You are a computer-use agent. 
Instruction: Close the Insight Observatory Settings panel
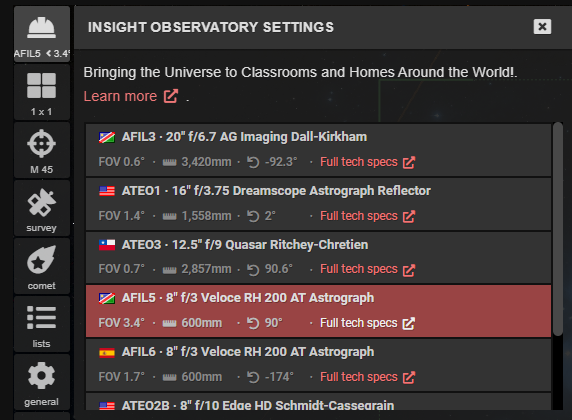click(x=542, y=27)
